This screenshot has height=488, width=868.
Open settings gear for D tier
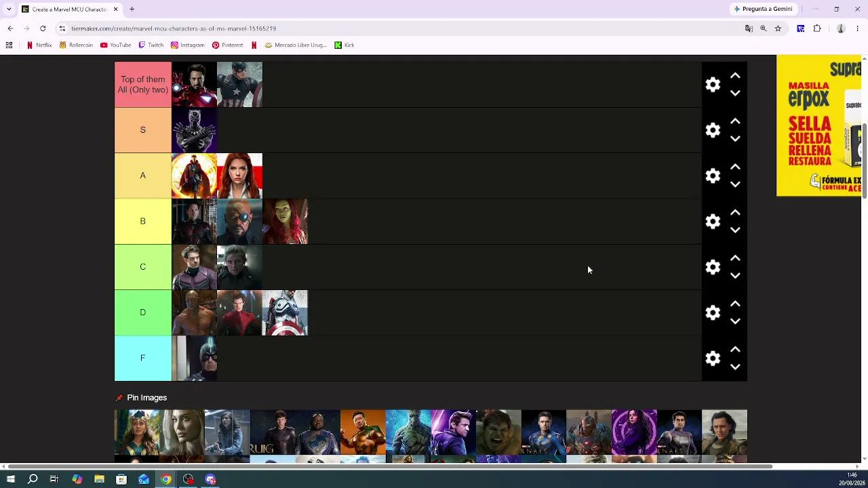coord(713,312)
